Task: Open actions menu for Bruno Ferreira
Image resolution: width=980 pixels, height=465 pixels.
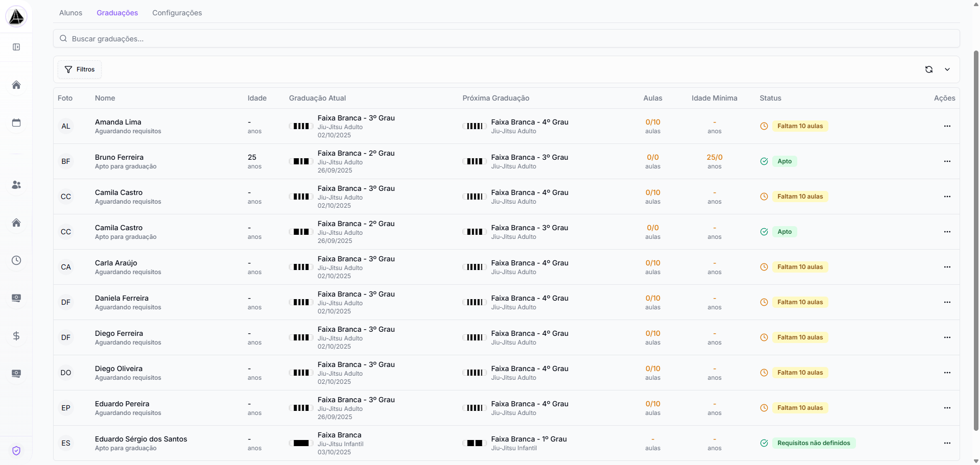Action: [947, 161]
